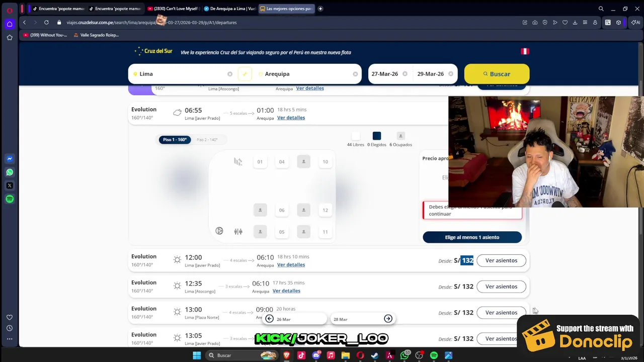This screenshot has height=362, width=644.
Task: Open the snapshot camera toolbar icon
Action: point(535,22)
